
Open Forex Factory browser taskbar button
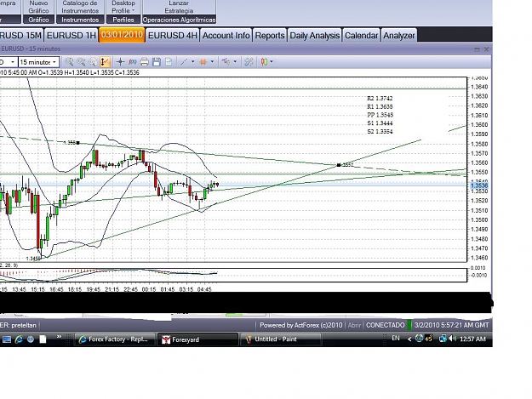pyautogui.click(x=115, y=339)
